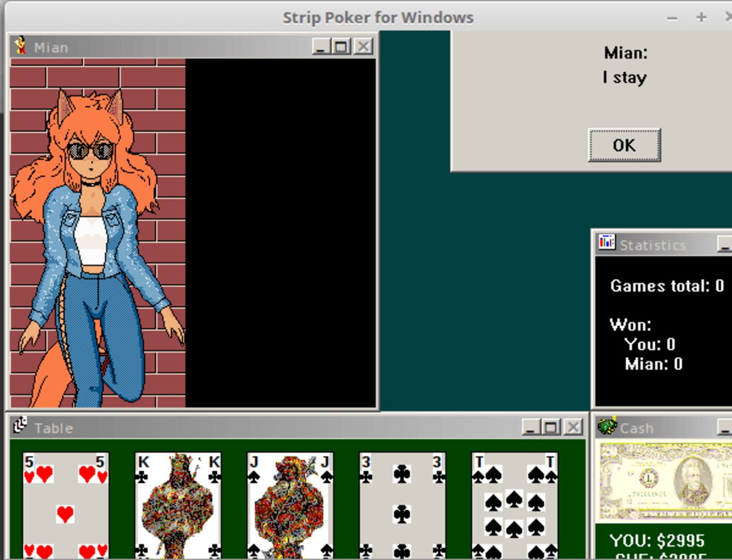732x560 pixels.
Task: Select the king of clubs card
Action: 178,506
